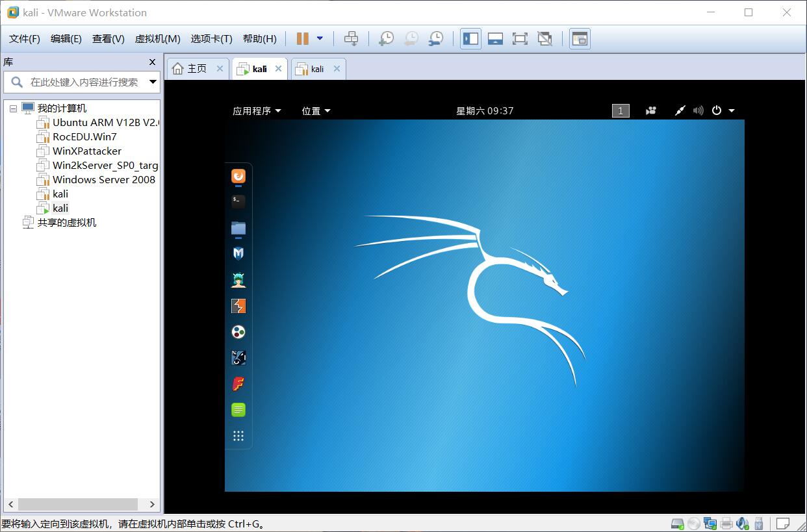Viewport: 807px width, 532px height.
Task: Click the sound card status bar icon
Action: 742,524
